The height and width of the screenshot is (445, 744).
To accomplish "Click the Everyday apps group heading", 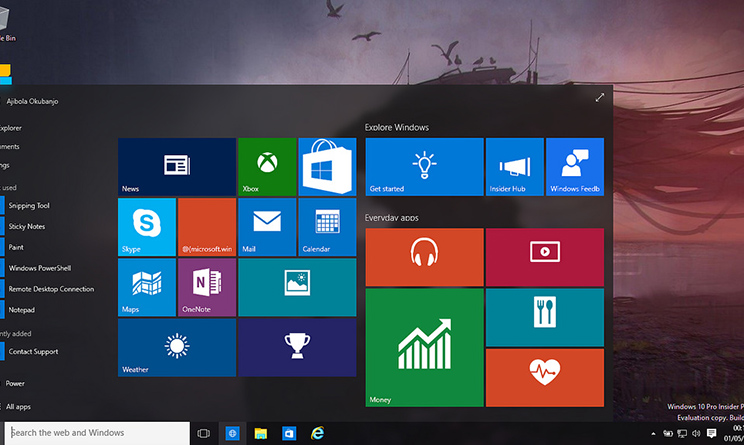I will tap(391, 218).
